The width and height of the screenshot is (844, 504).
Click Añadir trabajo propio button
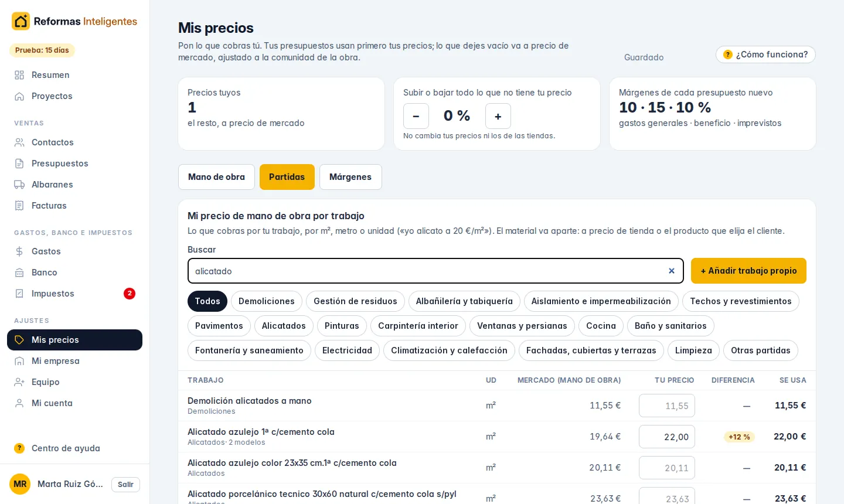coord(748,271)
